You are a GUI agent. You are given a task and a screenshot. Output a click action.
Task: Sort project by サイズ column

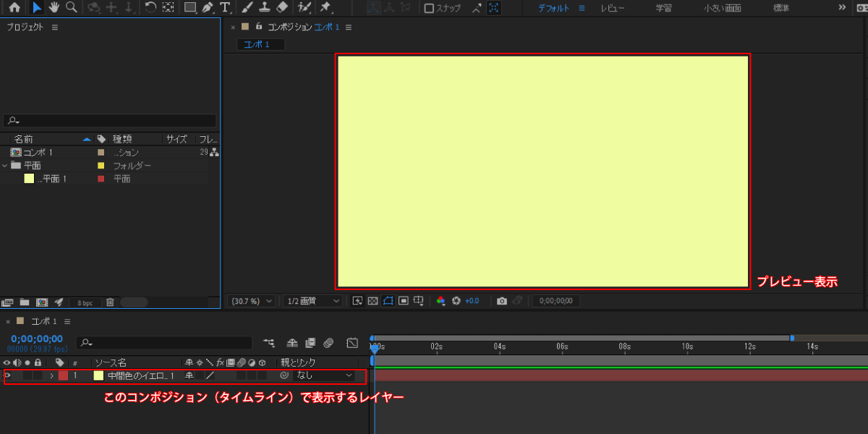(176, 139)
